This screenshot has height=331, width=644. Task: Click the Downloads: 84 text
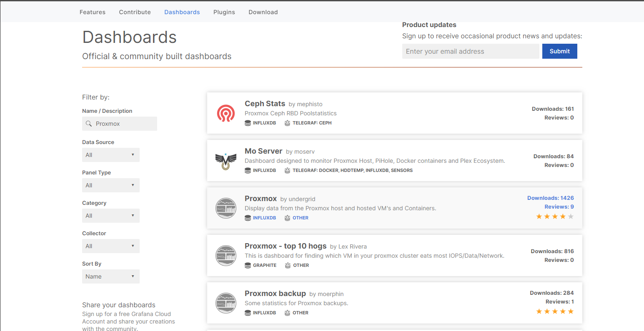click(x=554, y=156)
